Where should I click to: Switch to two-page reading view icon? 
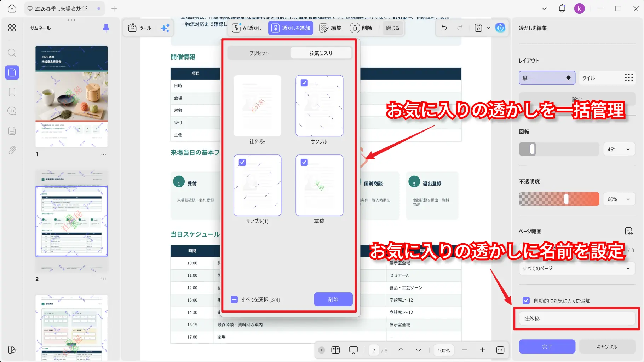click(335, 350)
